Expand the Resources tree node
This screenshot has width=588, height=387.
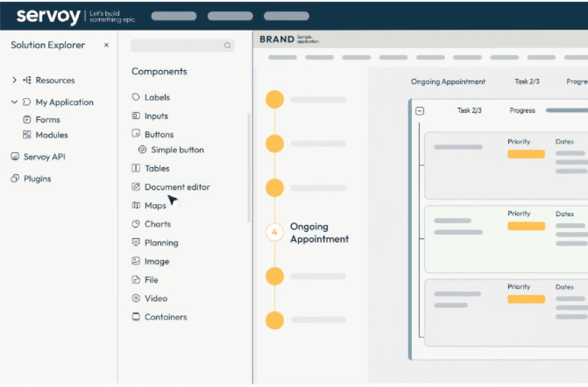[14, 80]
